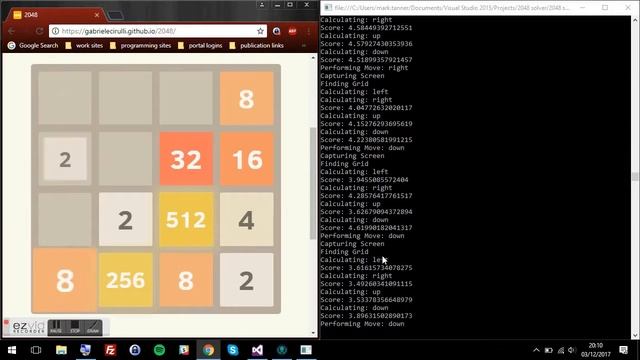Open the Slack icon on the taskbar
The width and height of the screenshot is (640, 360).
click(x=184, y=350)
